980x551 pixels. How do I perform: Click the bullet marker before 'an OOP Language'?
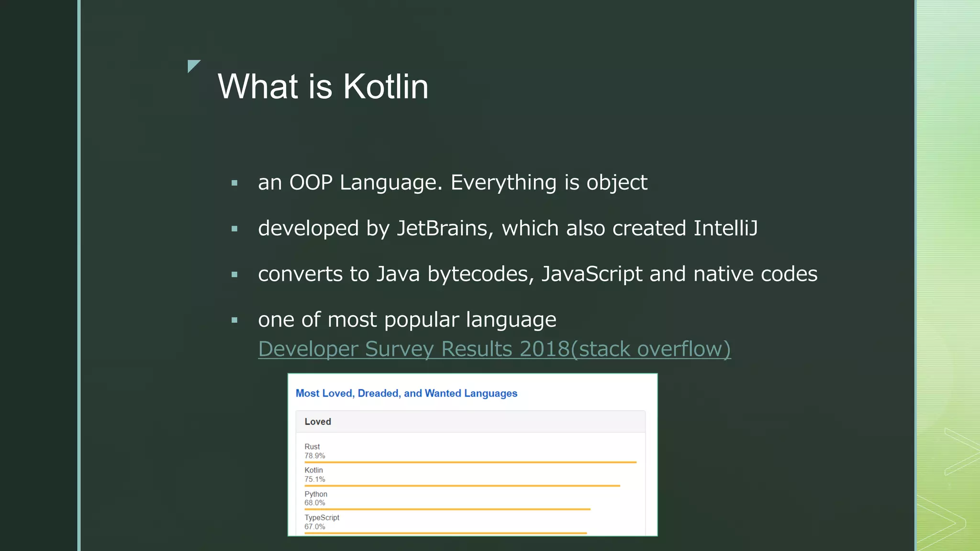coord(234,183)
